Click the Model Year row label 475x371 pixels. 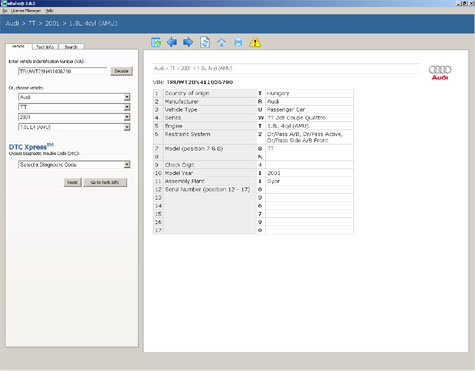click(x=179, y=173)
